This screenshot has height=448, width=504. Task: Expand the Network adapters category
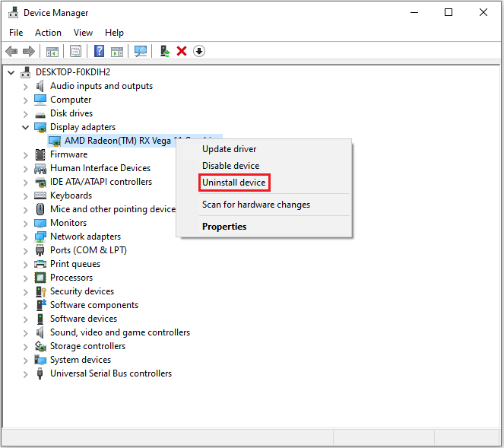(x=26, y=237)
